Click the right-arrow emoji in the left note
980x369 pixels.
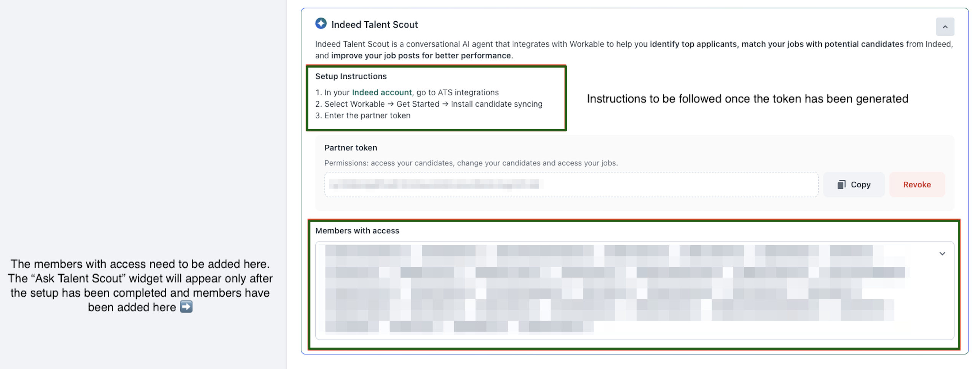tap(186, 307)
